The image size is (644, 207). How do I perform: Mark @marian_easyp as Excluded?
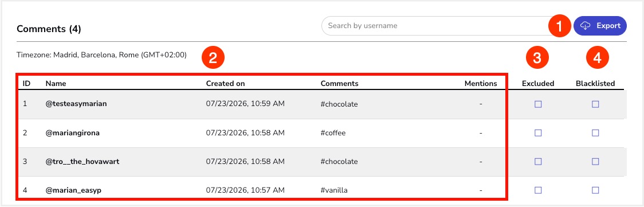[x=538, y=190]
